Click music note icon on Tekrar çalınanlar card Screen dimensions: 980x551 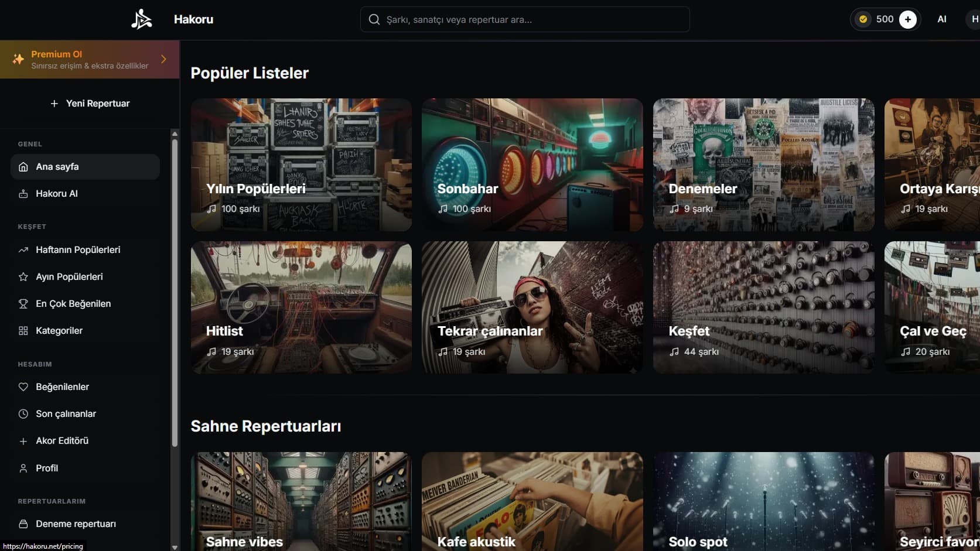pos(443,352)
